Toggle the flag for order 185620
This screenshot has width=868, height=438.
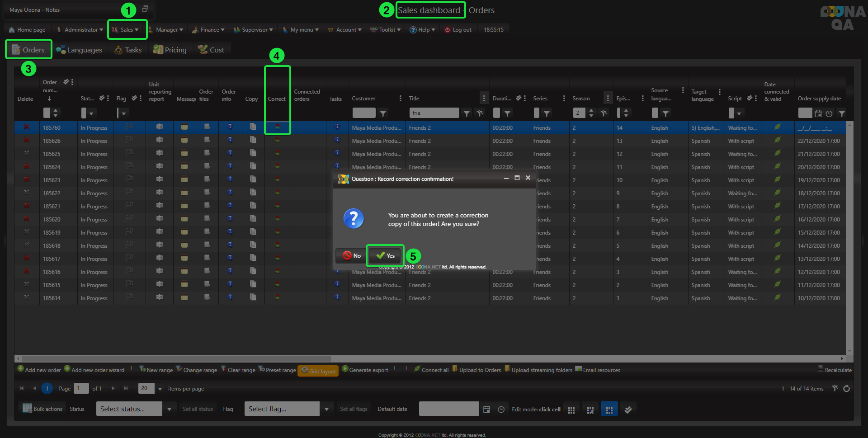pyautogui.click(x=129, y=219)
